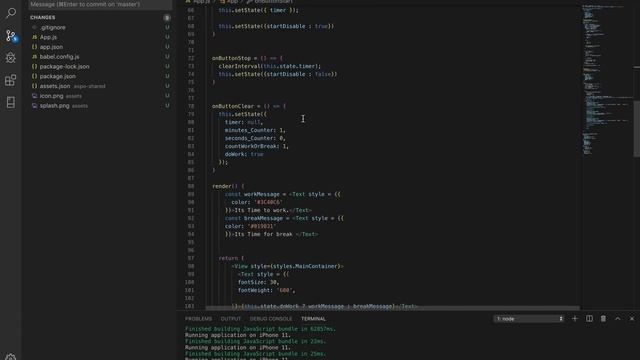
Task: Kill terminal with the trash icon
Action: point(603,318)
